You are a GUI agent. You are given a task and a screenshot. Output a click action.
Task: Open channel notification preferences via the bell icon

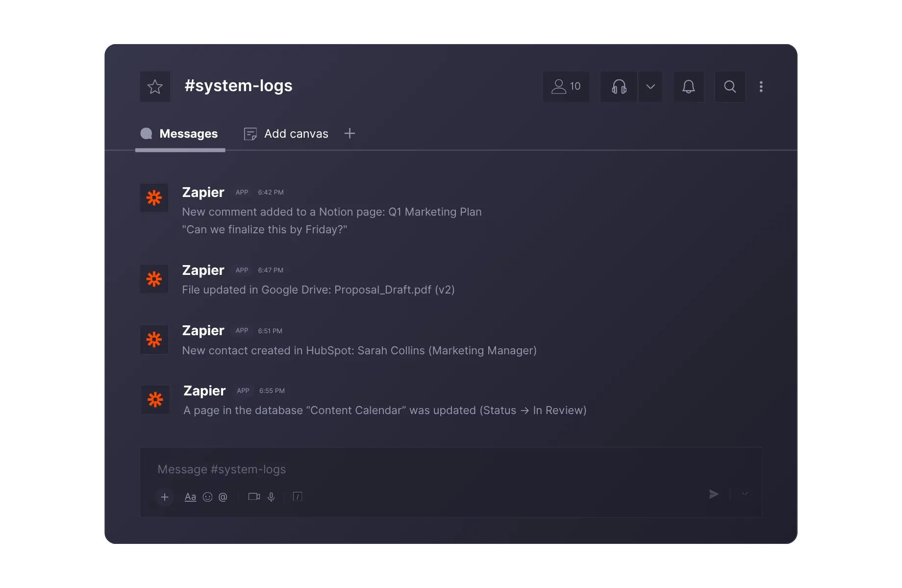pyautogui.click(x=688, y=87)
